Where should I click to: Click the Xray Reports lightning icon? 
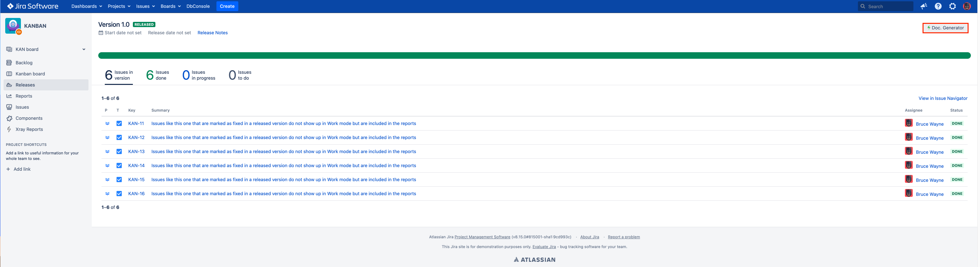pyautogui.click(x=9, y=129)
